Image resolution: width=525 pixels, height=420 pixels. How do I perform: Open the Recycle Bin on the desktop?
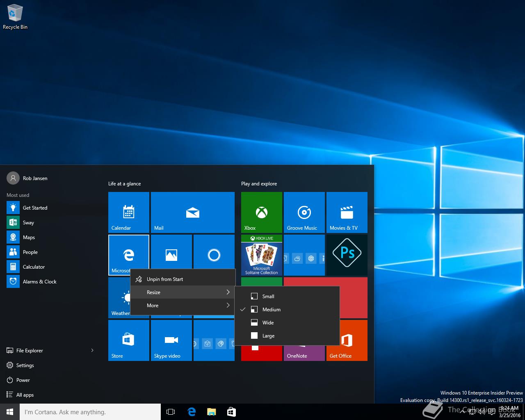point(15,17)
